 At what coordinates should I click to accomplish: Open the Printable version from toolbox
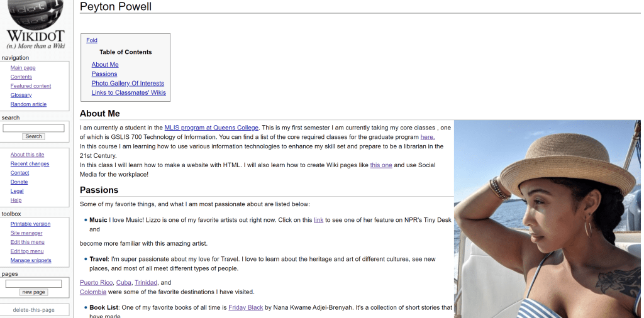pyautogui.click(x=30, y=224)
